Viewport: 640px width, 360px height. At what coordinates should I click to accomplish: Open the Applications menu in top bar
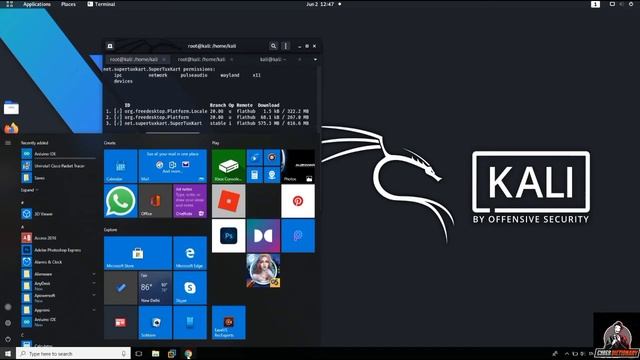37,4
